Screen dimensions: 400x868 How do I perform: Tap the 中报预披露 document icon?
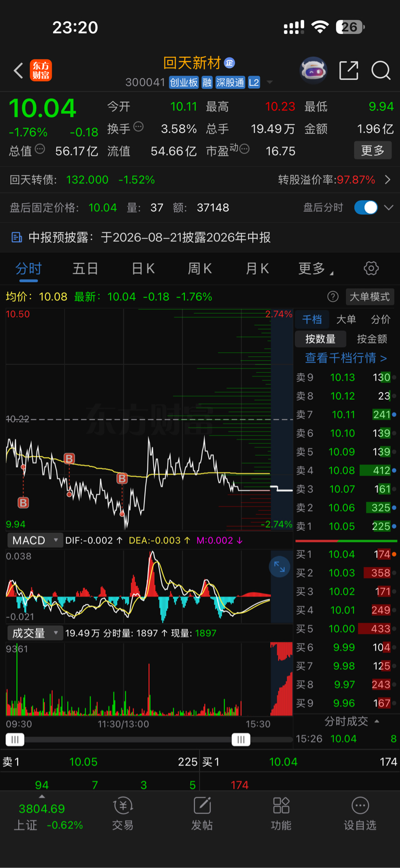pyautogui.click(x=17, y=238)
